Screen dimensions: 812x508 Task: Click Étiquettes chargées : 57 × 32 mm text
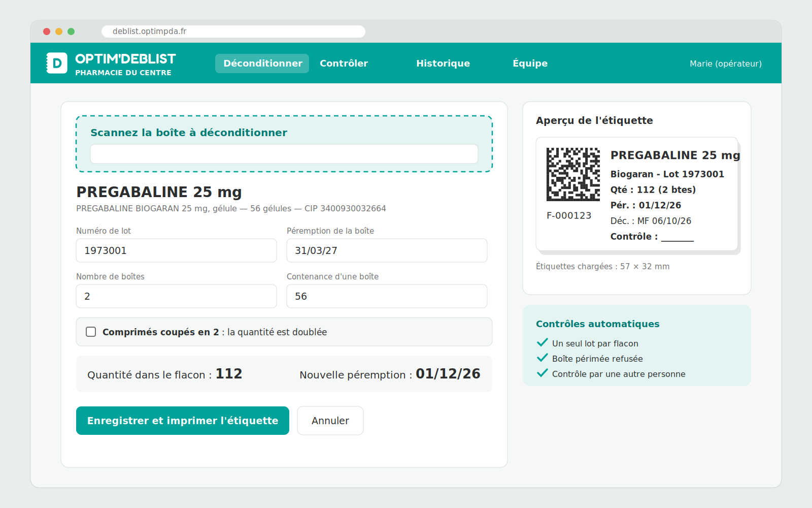tap(603, 266)
